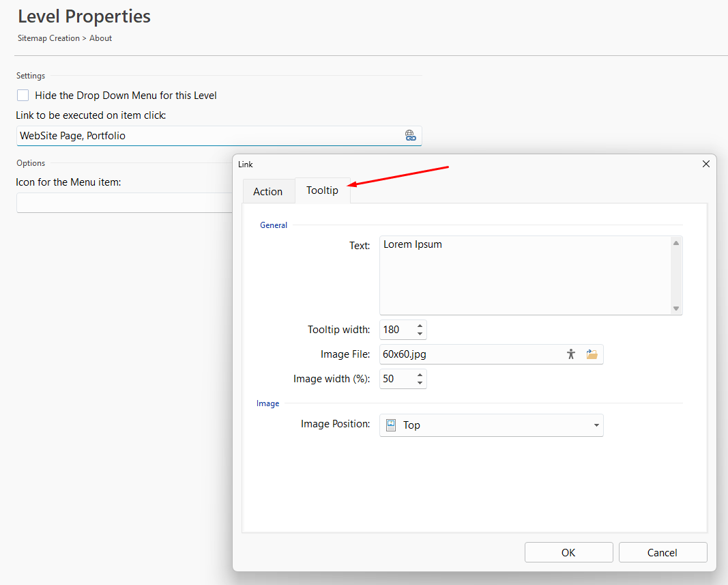The height and width of the screenshot is (585, 728).
Task: Confirm the dialog with OK
Action: 568,553
